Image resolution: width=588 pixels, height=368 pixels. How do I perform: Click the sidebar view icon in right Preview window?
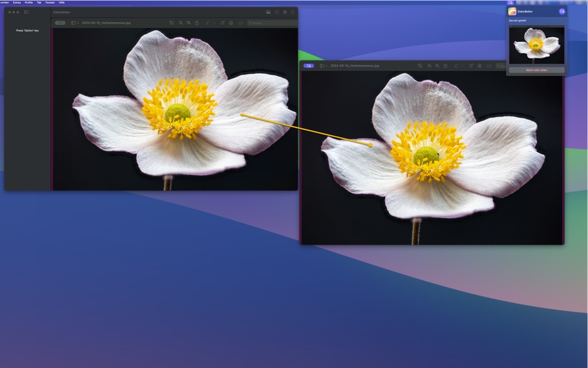(x=322, y=66)
